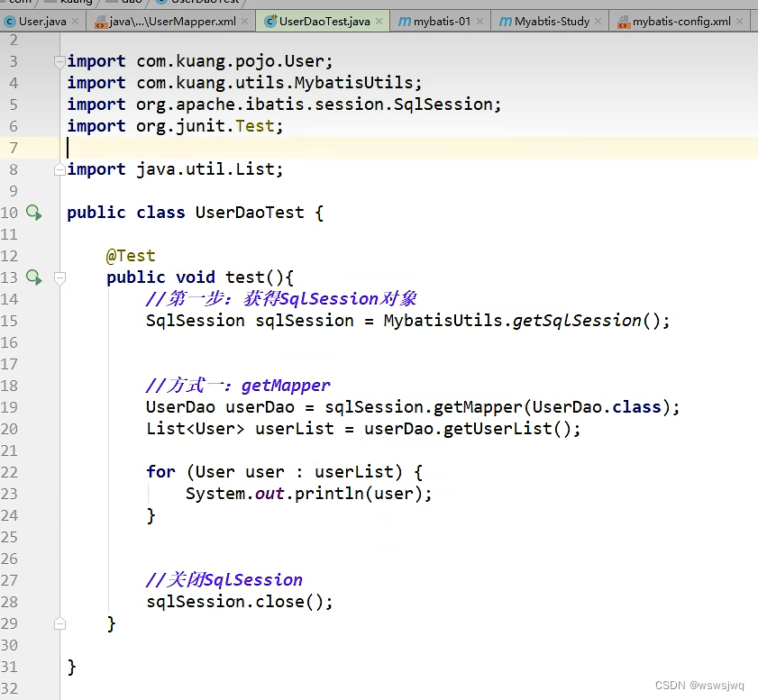Click the import com.kuang.utils.MybatisUtils line
The width and height of the screenshot is (758, 700).
pyautogui.click(x=244, y=83)
